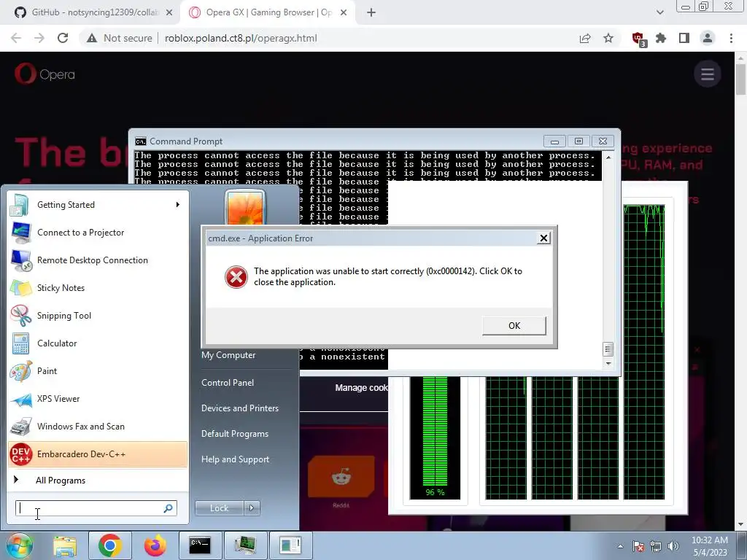Open Devices and Printers

239,408
